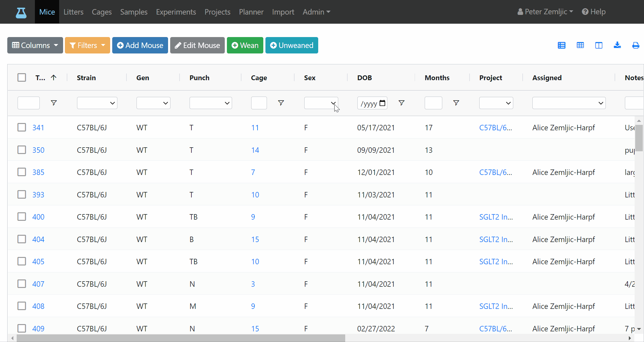The image size is (644, 342).
Task: Focus the Months filter input
Action: pos(433,103)
